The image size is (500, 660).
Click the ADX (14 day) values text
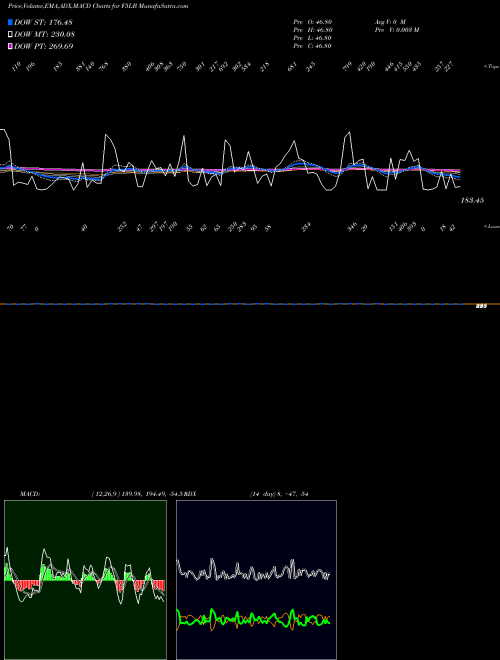click(279, 494)
